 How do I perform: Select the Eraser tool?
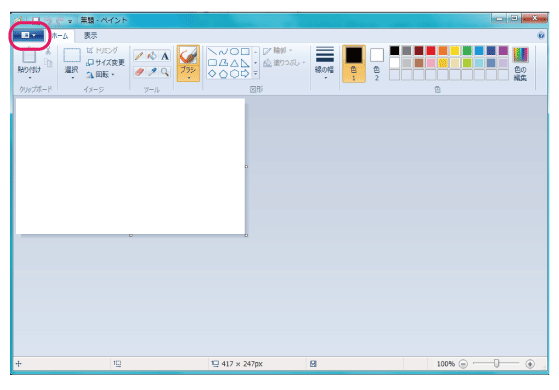click(139, 72)
